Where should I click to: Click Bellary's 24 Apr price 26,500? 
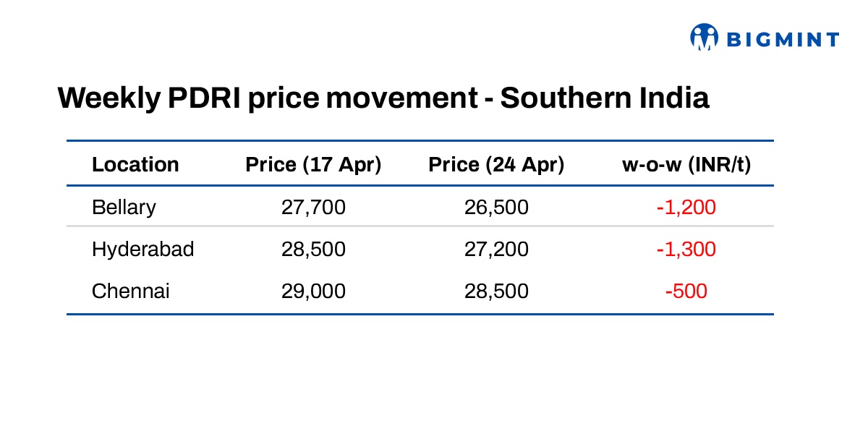click(x=496, y=208)
